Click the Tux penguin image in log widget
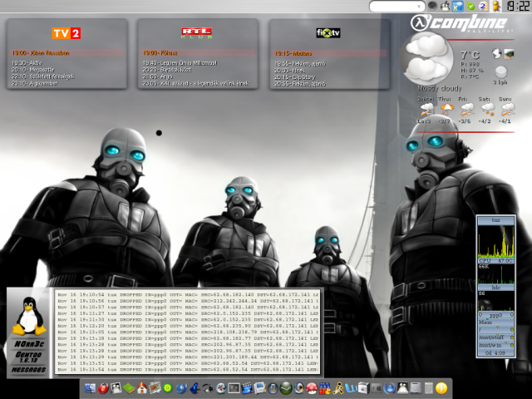This screenshot has height=399, width=532. click(29, 316)
